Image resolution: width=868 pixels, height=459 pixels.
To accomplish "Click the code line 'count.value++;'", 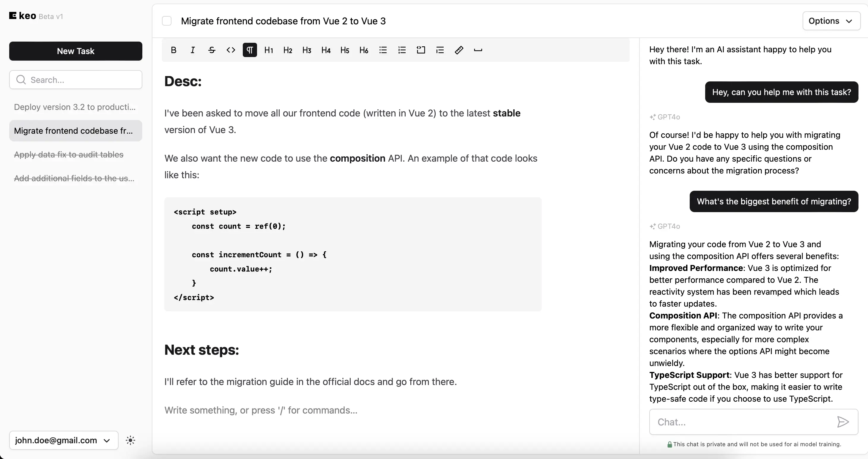I will click(241, 269).
